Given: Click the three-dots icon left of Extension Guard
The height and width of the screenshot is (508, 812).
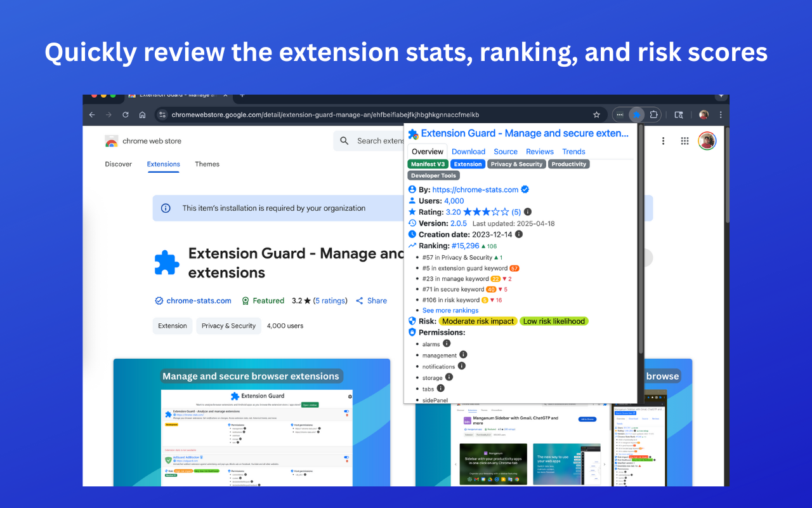Looking at the screenshot, I should pos(620,115).
